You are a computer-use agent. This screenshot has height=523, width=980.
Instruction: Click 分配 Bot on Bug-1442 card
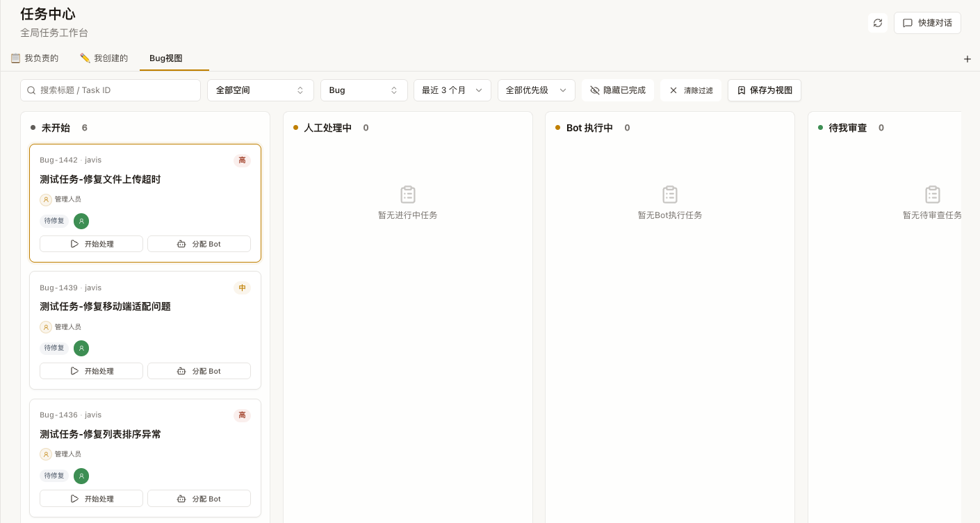(199, 244)
